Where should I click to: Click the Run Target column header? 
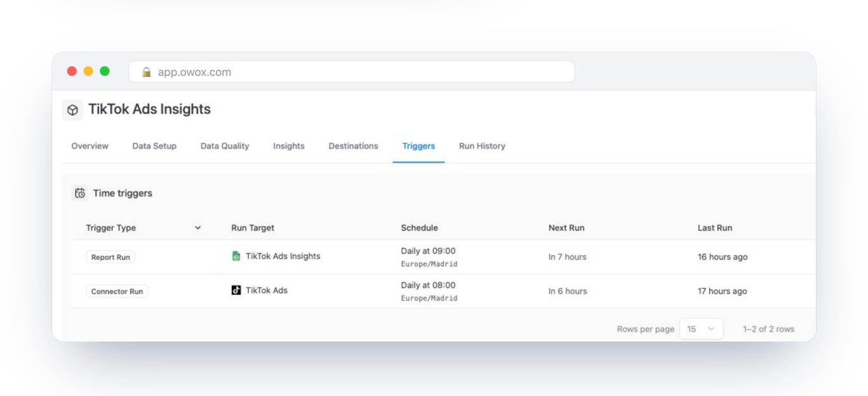[253, 228]
